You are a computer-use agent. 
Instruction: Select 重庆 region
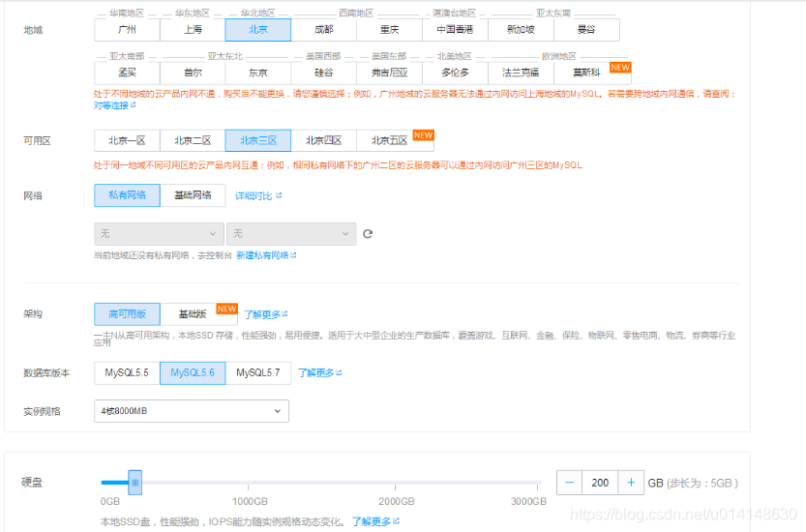pos(389,30)
